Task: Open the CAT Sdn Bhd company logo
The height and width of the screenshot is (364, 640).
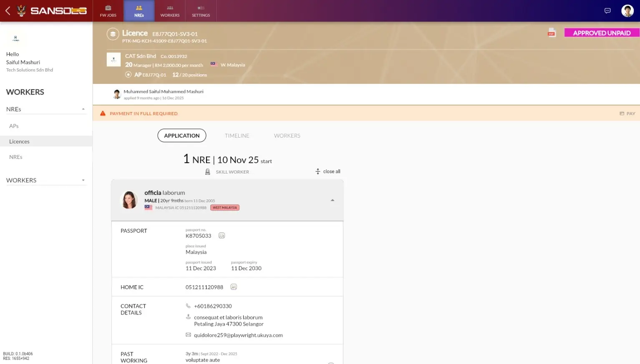Action: pyautogui.click(x=113, y=60)
